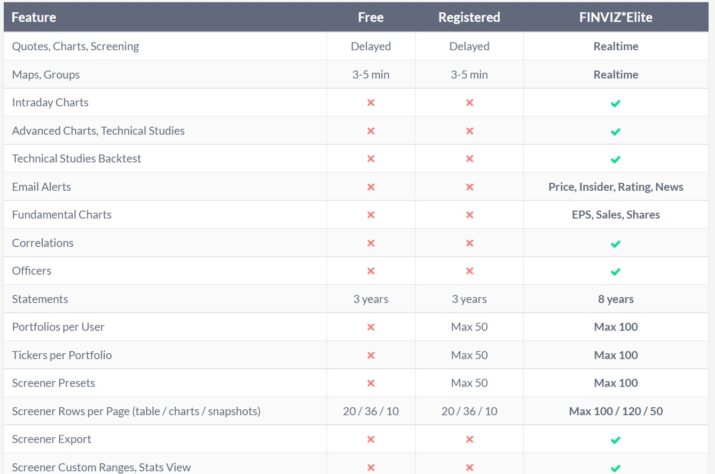Image resolution: width=715 pixels, height=474 pixels.
Task: Click the Free column X for Technical Studies Backtest
Action: point(371,159)
